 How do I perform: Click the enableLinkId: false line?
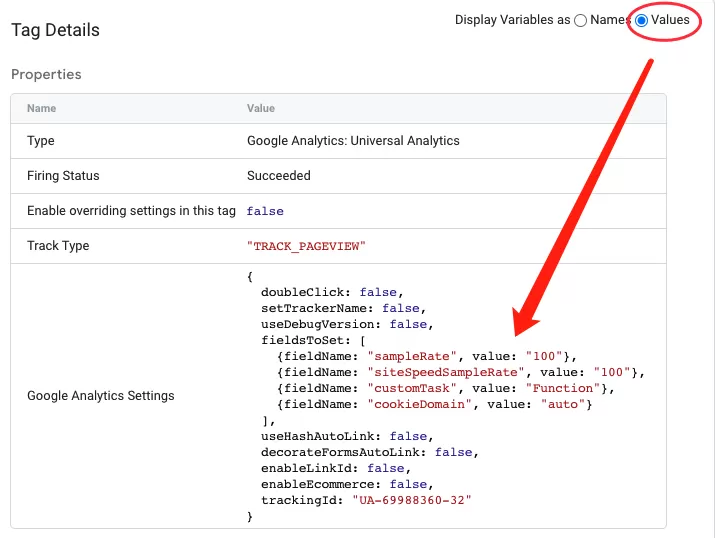click(x=336, y=468)
